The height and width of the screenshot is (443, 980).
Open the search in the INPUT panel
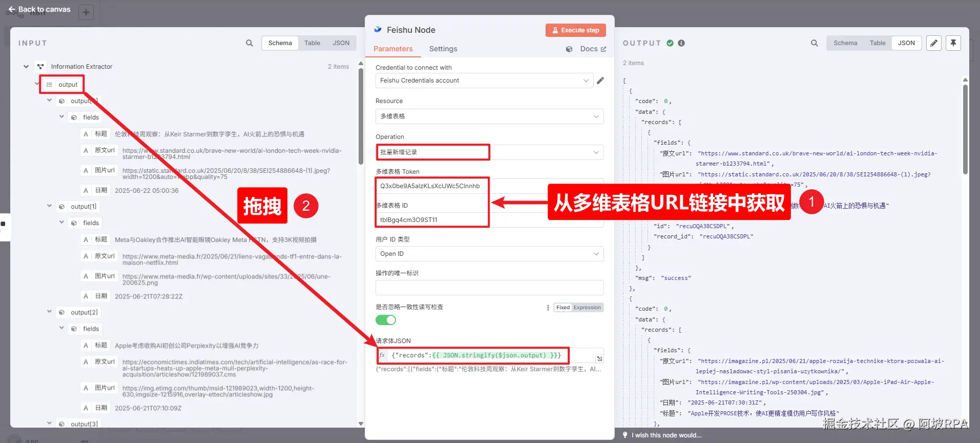coord(249,43)
